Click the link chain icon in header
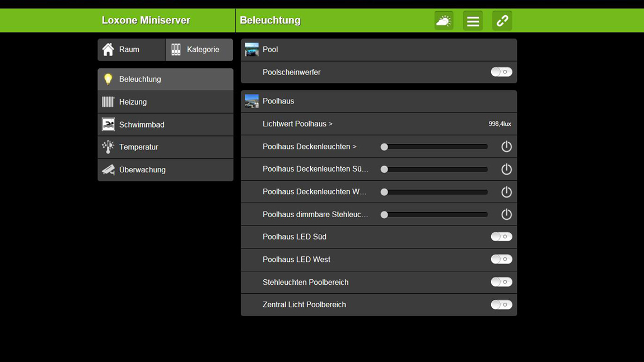Image resolution: width=644 pixels, height=362 pixels. pyautogui.click(x=502, y=21)
